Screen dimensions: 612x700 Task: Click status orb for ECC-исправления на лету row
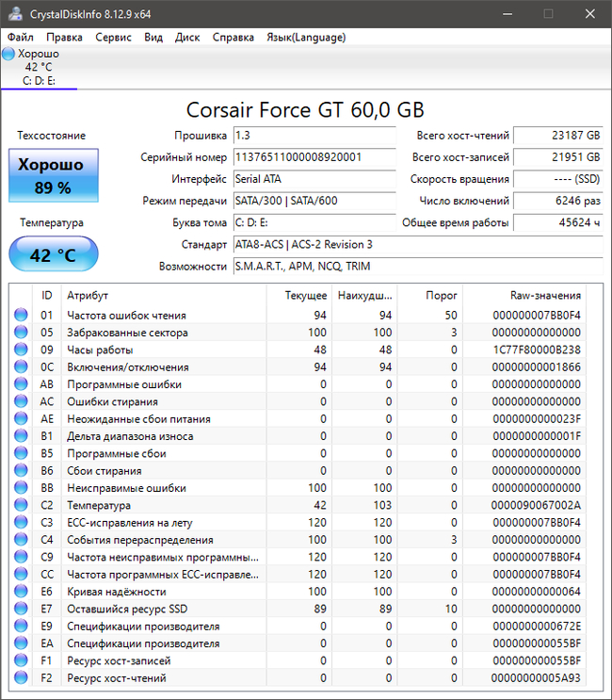21,522
